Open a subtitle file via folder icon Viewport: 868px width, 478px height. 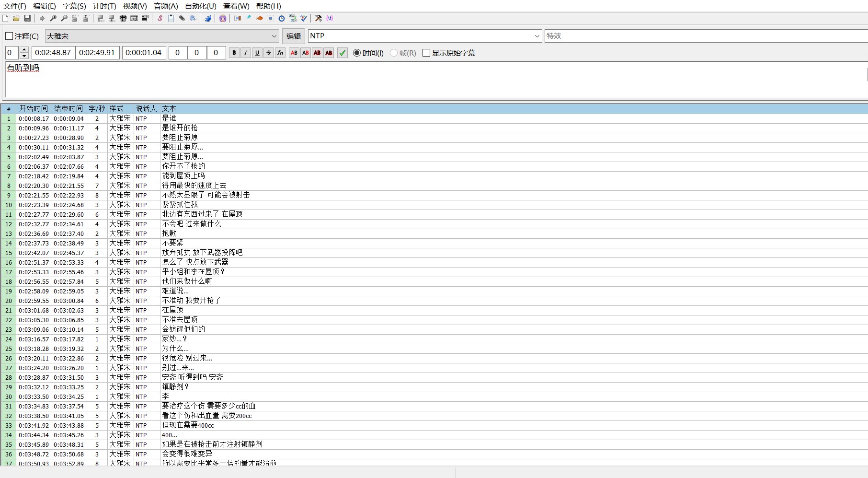pos(16,18)
